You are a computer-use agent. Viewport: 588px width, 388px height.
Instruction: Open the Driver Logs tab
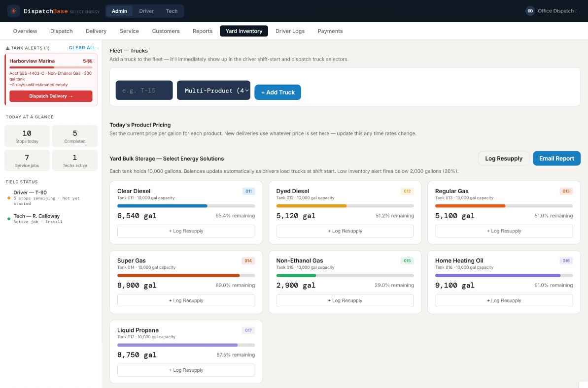[290, 31]
